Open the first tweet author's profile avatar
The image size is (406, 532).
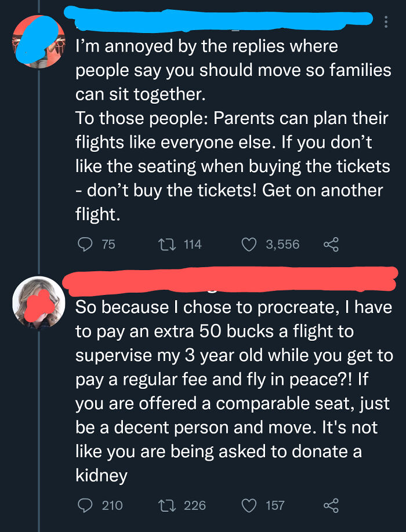(38, 41)
